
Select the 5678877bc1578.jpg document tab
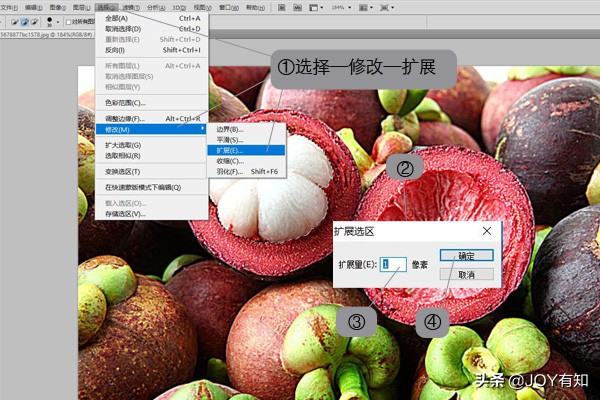pyautogui.click(x=47, y=34)
